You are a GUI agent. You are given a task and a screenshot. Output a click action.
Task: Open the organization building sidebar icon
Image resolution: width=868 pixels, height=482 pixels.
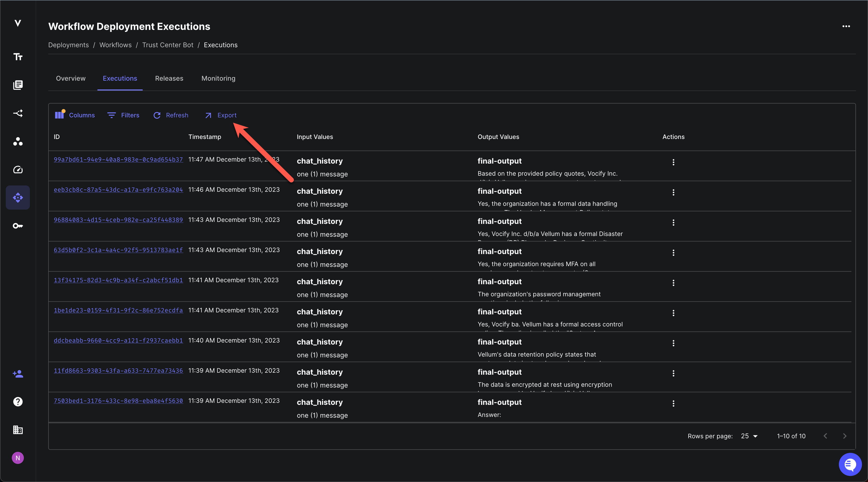coord(18,430)
